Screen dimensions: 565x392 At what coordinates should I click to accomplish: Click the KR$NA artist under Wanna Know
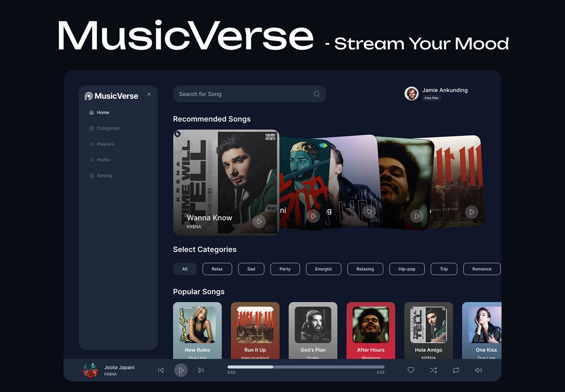click(x=194, y=227)
